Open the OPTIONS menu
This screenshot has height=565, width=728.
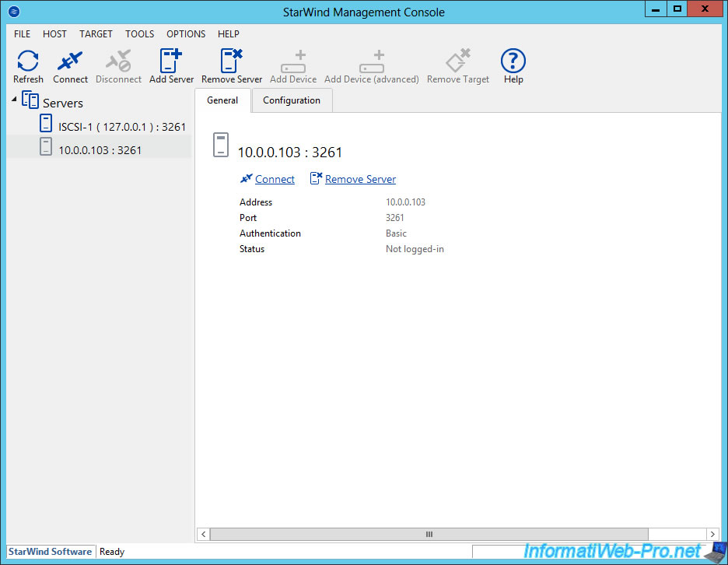[186, 34]
